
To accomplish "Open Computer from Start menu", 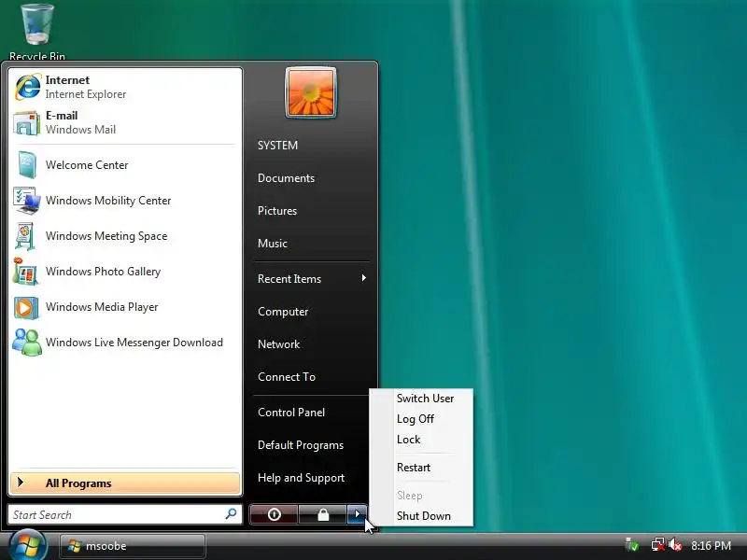I will 283,312.
